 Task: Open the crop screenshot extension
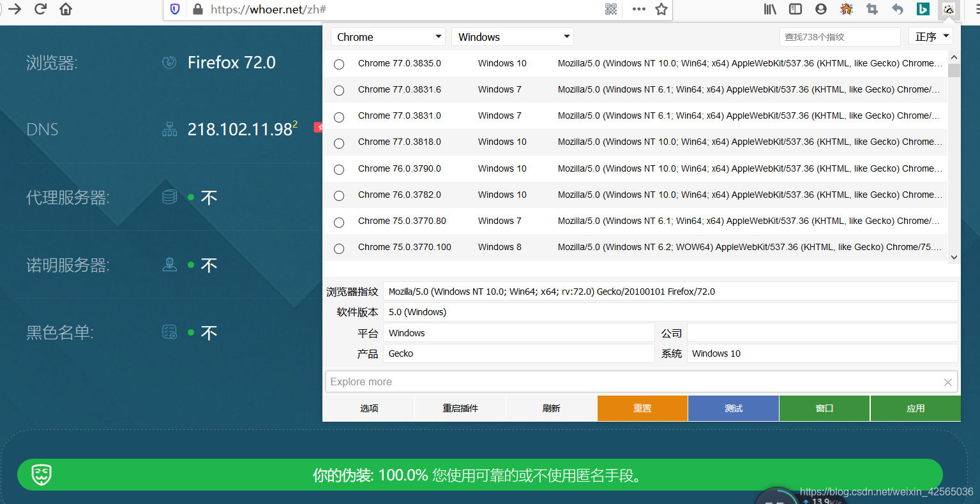click(872, 9)
